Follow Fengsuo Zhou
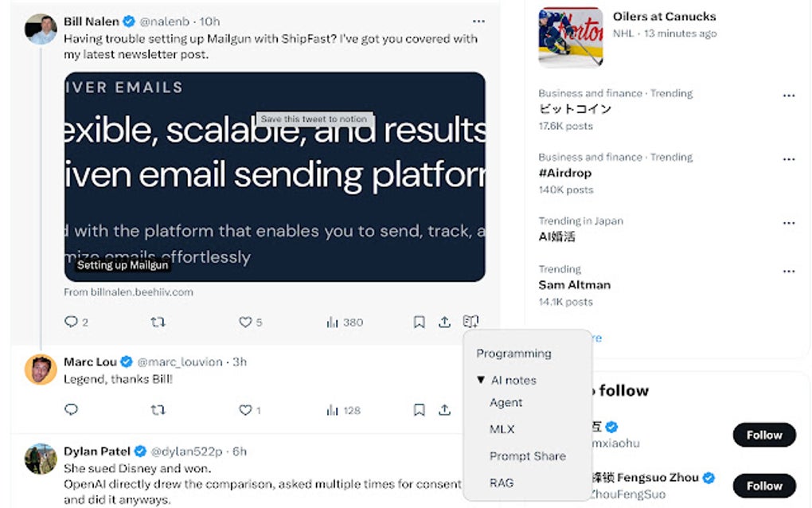Image resolution: width=812 pixels, height=508 pixels. tap(763, 485)
